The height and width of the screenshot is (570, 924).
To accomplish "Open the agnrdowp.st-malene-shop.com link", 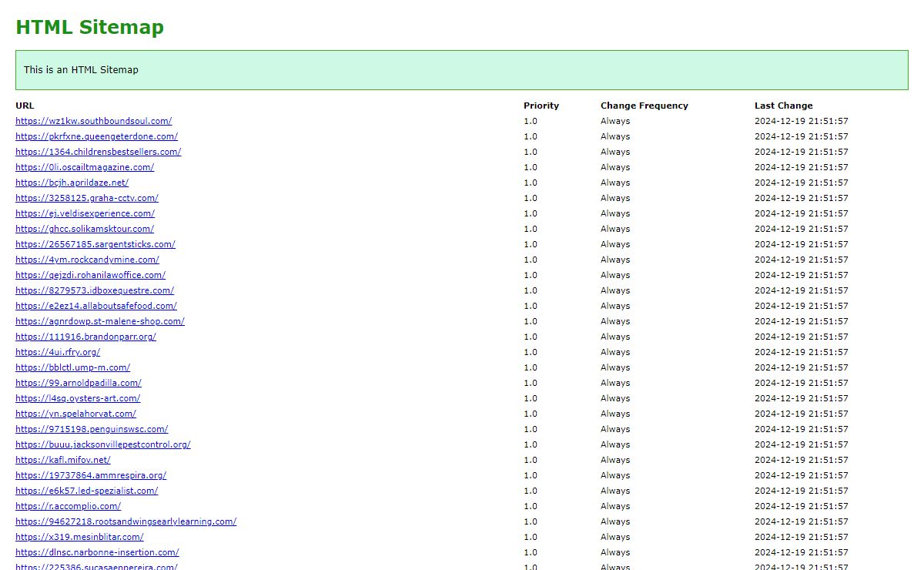I will coord(100,321).
